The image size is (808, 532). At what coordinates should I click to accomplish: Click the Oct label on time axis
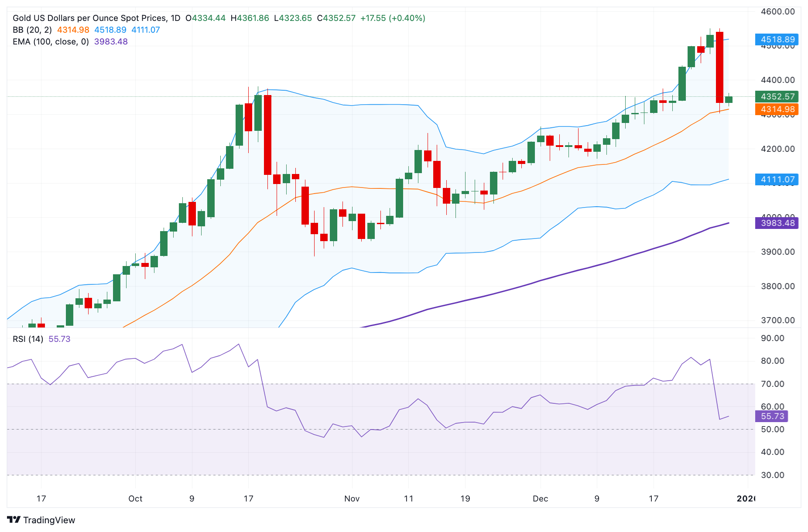[x=135, y=498]
